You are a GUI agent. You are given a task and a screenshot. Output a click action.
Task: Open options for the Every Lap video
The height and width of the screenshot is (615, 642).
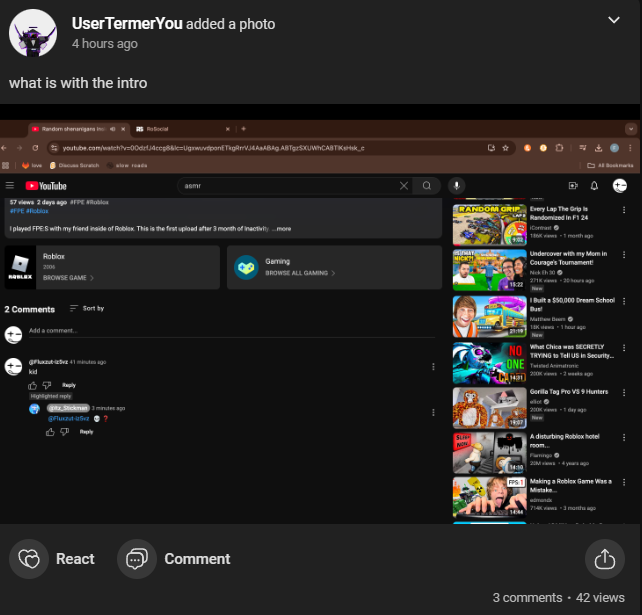point(624,210)
